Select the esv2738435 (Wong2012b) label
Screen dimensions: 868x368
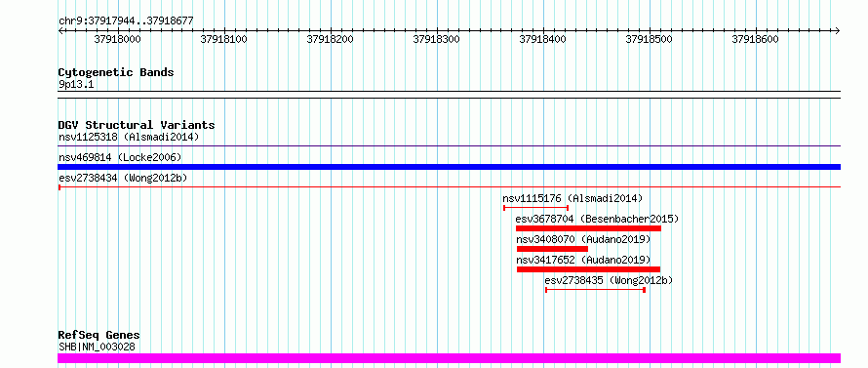tap(609, 280)
